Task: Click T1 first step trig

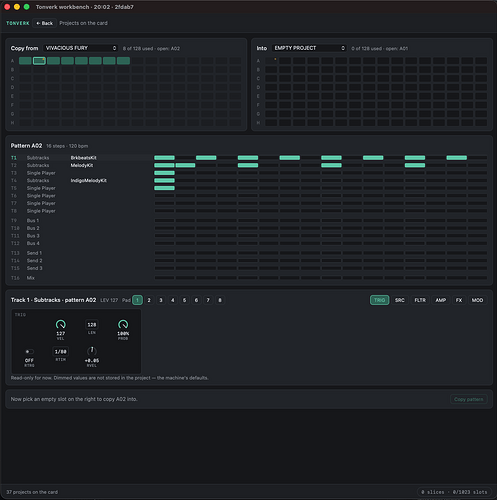Action: (x=164, y=158)
